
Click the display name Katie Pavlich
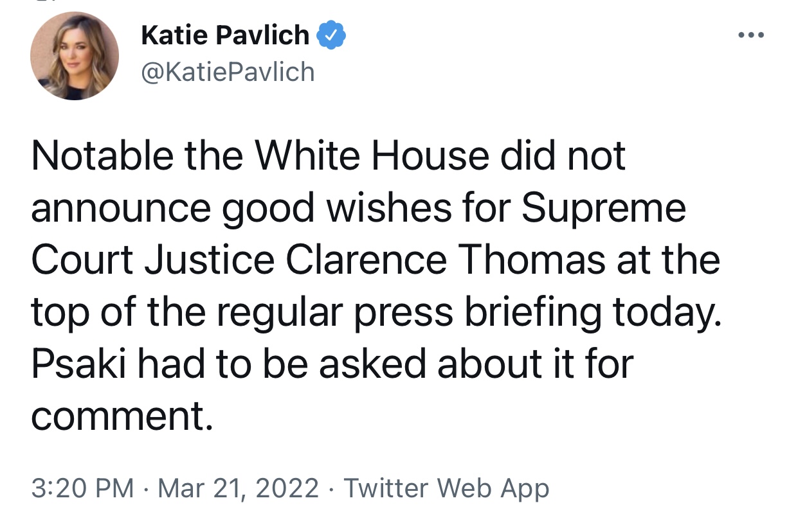click(x=225, y=35)
